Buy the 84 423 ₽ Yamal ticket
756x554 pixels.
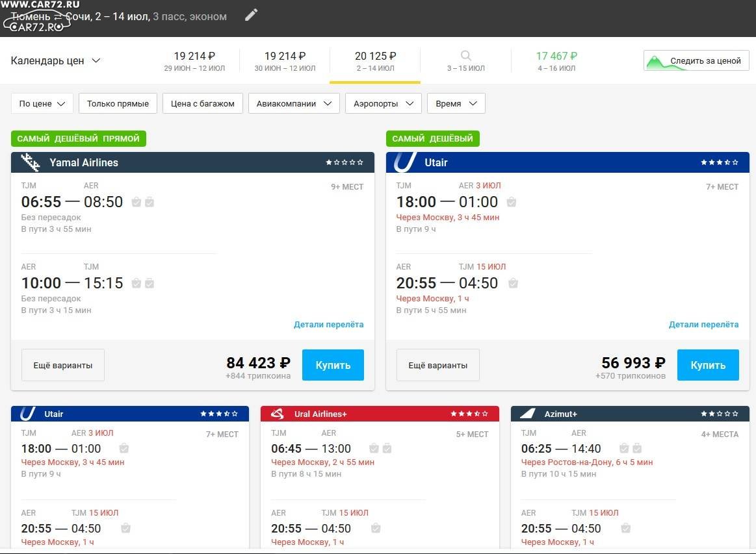click(x=333, y=365)
